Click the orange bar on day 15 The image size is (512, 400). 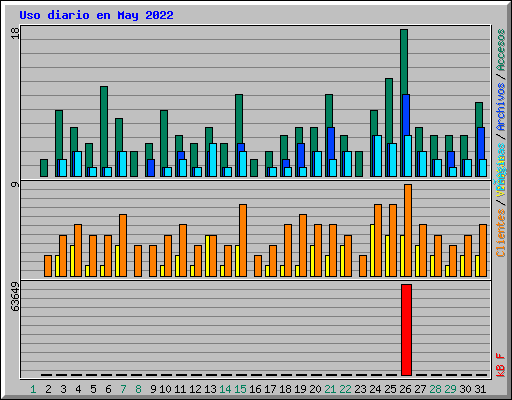click(243, 240)
